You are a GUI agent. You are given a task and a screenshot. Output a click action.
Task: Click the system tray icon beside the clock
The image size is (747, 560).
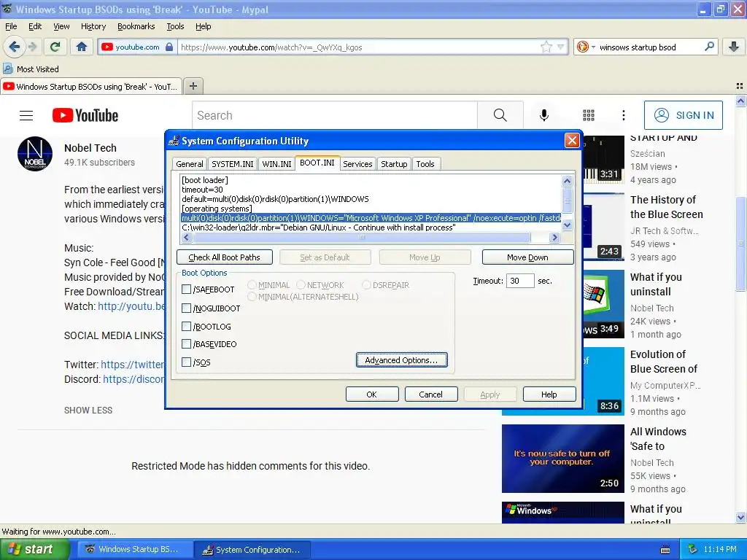[693, 549]
